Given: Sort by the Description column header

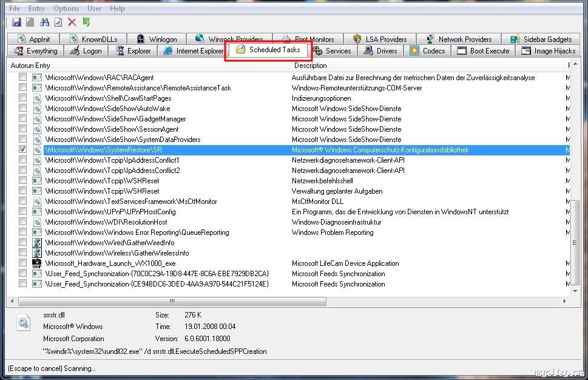Looking at the screenshot, I should click(428, 66).
